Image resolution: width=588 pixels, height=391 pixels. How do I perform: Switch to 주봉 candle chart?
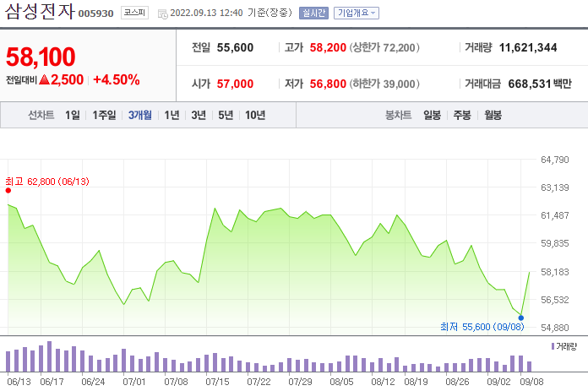[462, 115]
